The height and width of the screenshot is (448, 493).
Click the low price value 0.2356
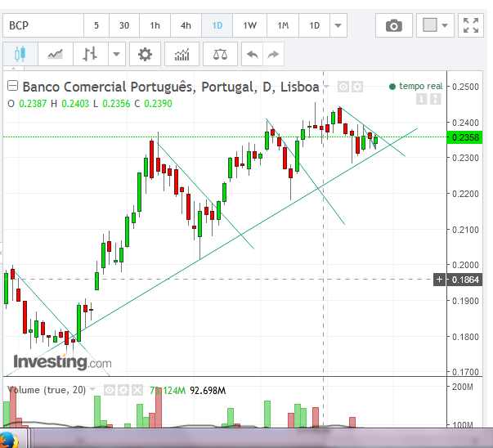(x=116, y=104)
